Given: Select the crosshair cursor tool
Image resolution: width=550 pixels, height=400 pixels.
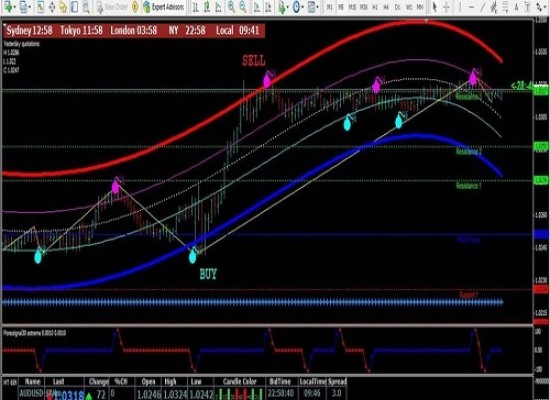Looking at the screenshot, I should pyautogui.click(x=446, y=7).
